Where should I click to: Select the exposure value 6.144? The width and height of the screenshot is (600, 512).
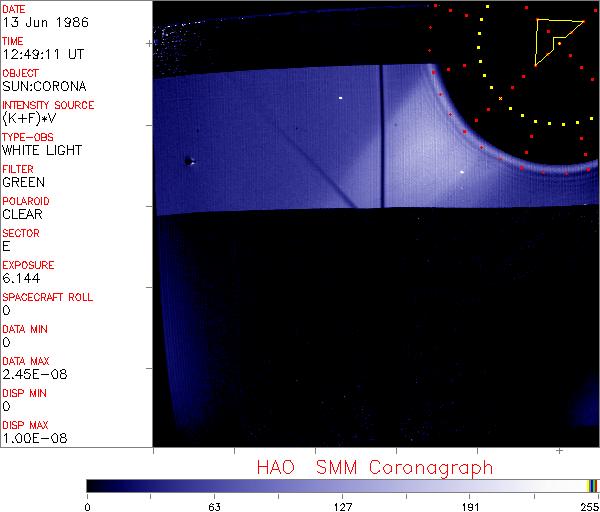click(x=21, y=278)
